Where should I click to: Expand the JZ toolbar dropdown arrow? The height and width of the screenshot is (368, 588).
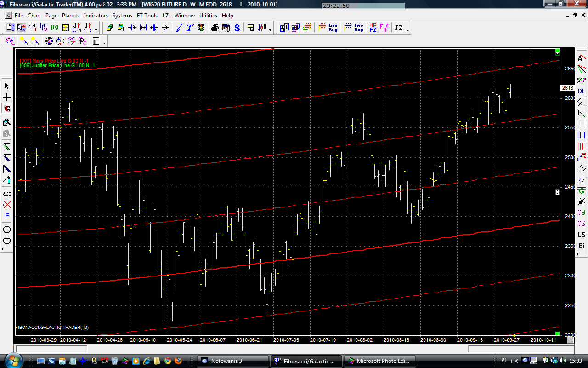point(407,30)
